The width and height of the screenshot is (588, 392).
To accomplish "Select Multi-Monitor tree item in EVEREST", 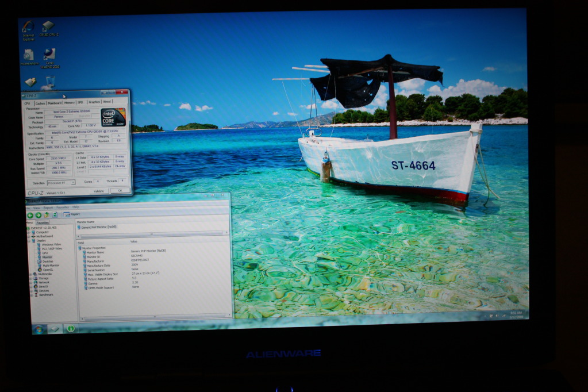I will point(51,266).
